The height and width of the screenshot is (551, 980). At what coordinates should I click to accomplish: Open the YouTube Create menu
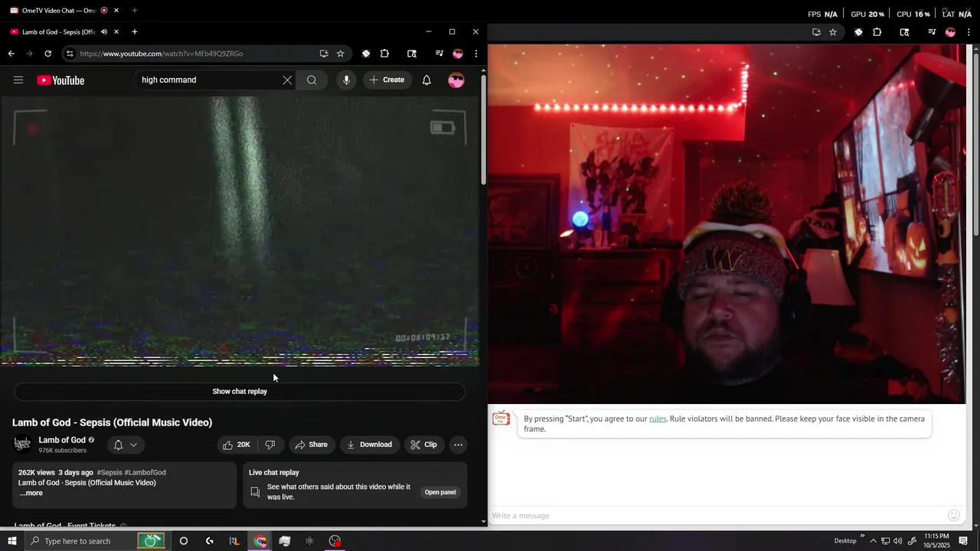[387, 80]
